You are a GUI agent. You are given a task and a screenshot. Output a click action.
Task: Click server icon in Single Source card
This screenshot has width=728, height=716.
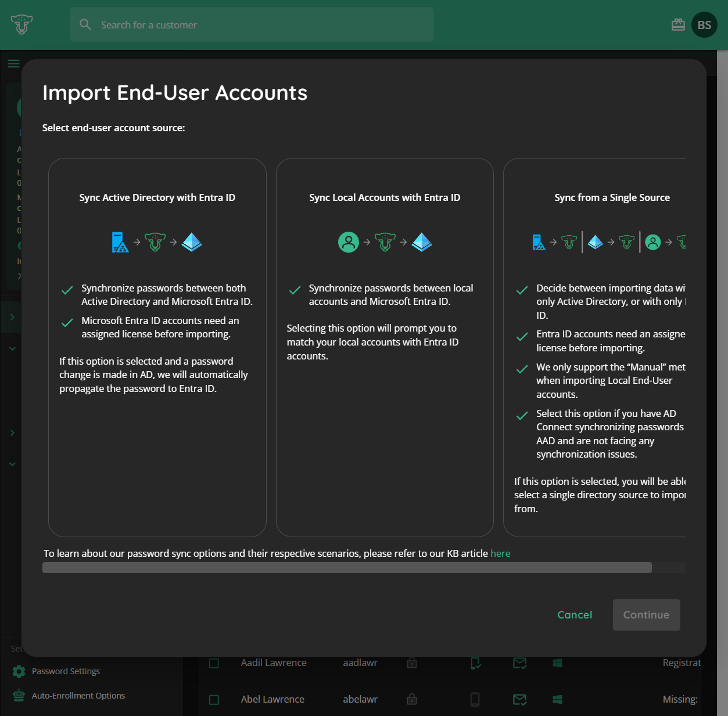[539, 242]
